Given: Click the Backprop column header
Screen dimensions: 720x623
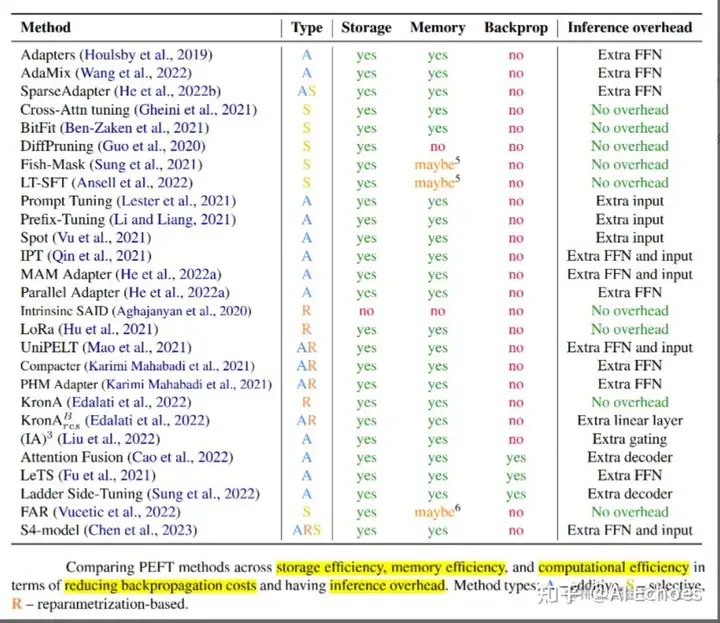Looking at the screenshot, I should [516, 28].
